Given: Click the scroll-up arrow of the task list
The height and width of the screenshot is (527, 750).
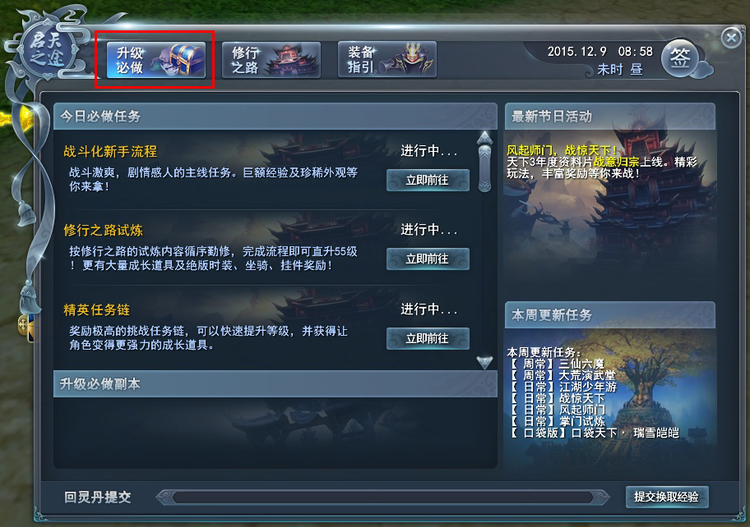Looking at the screenshot, I should pyautogui.click(x=485, y=137).
